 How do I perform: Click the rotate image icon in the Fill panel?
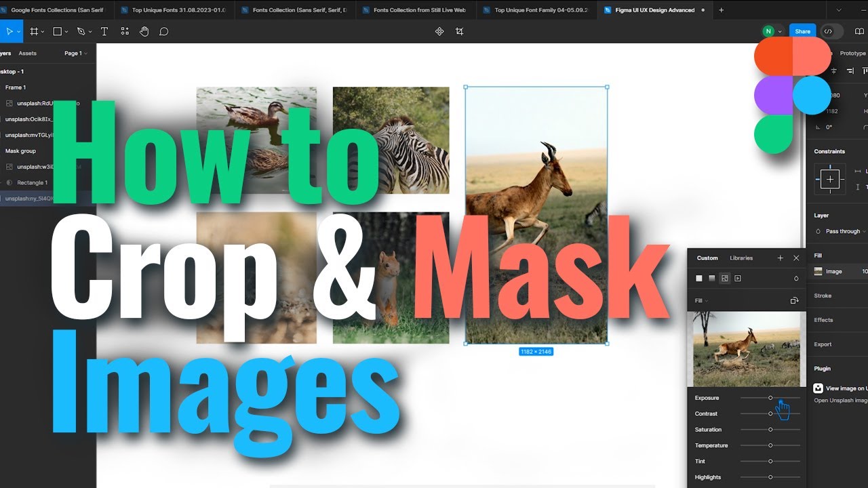(793, 300)
